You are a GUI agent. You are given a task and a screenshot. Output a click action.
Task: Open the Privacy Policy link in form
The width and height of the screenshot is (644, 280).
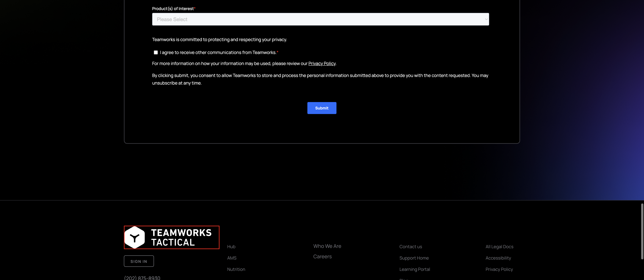click(322, 64)
